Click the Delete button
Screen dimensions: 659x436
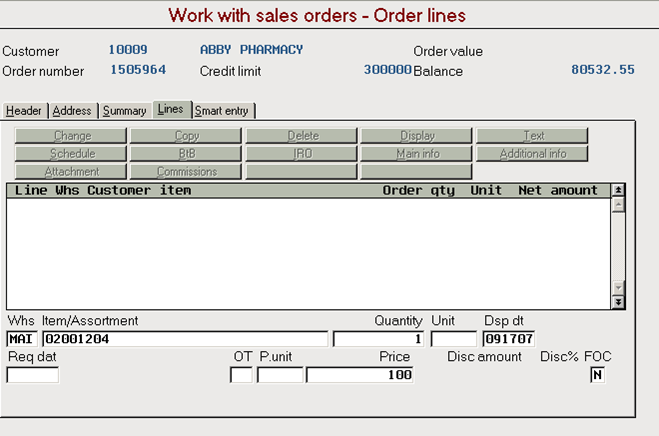[301, 136]
